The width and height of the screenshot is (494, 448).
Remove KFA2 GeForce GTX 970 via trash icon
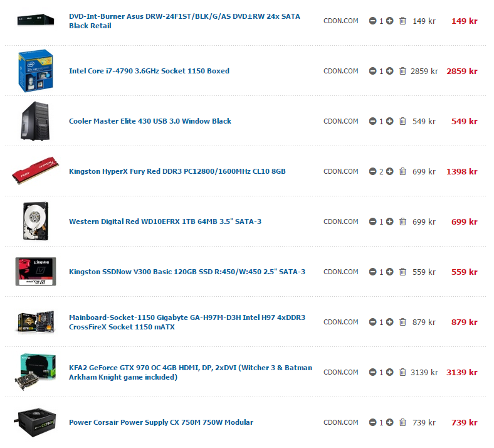pyautogui.click(x=402, y=372)
